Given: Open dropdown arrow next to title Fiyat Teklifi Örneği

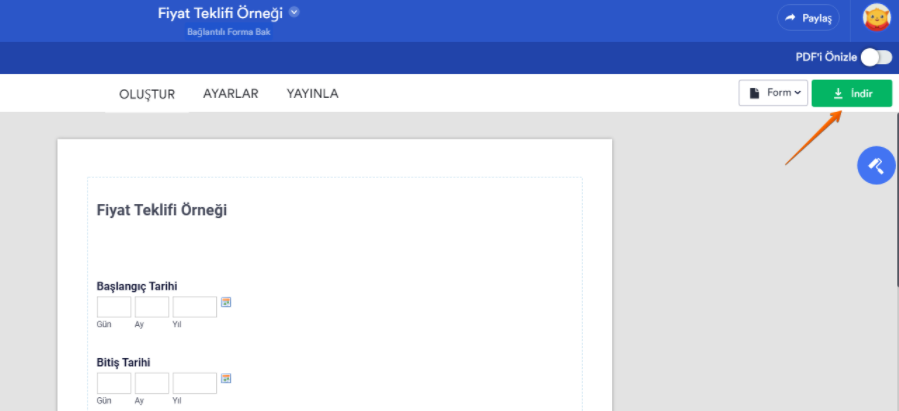Looking at the screenshot, I should tap(295, 13).
